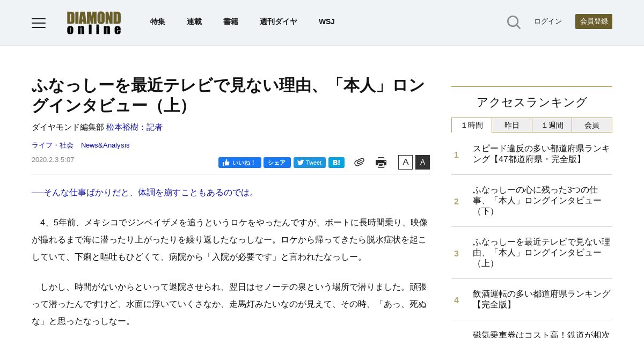
Task: Click the ダイヤモンド編集部 byline text
Action: 68,127
